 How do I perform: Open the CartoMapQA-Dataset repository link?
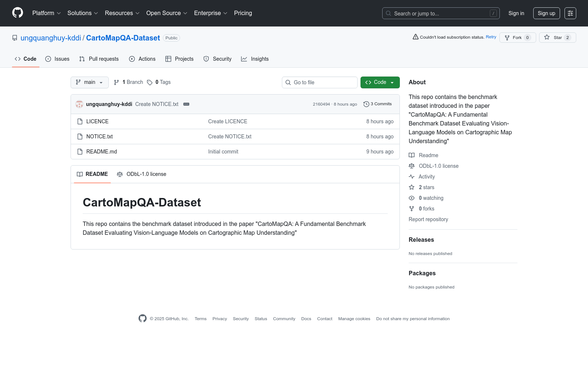tap(123, 38)
